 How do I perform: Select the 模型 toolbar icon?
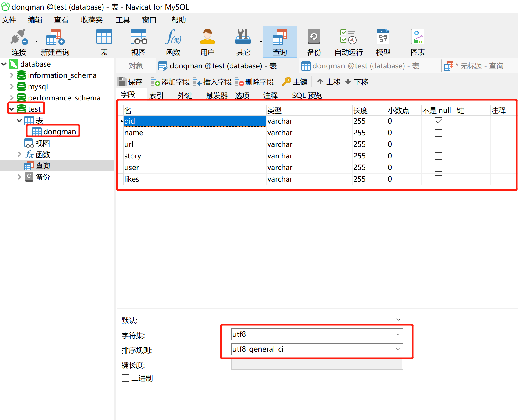[383, 42]
